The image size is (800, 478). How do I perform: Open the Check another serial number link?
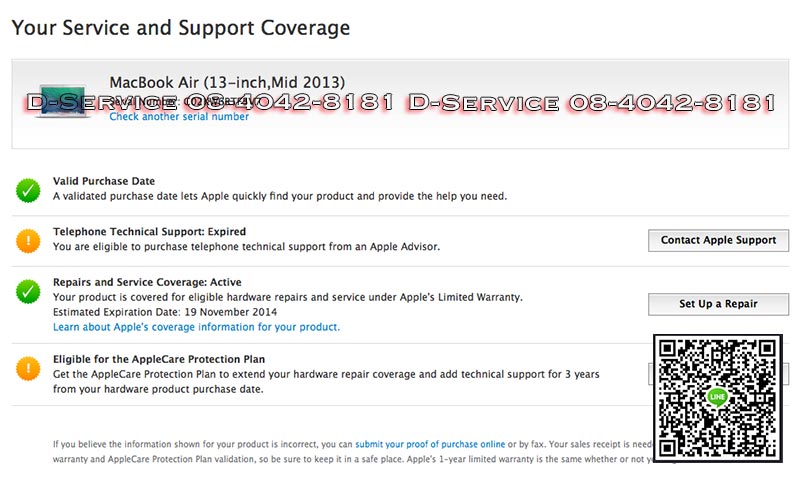[x=179, y=117]
